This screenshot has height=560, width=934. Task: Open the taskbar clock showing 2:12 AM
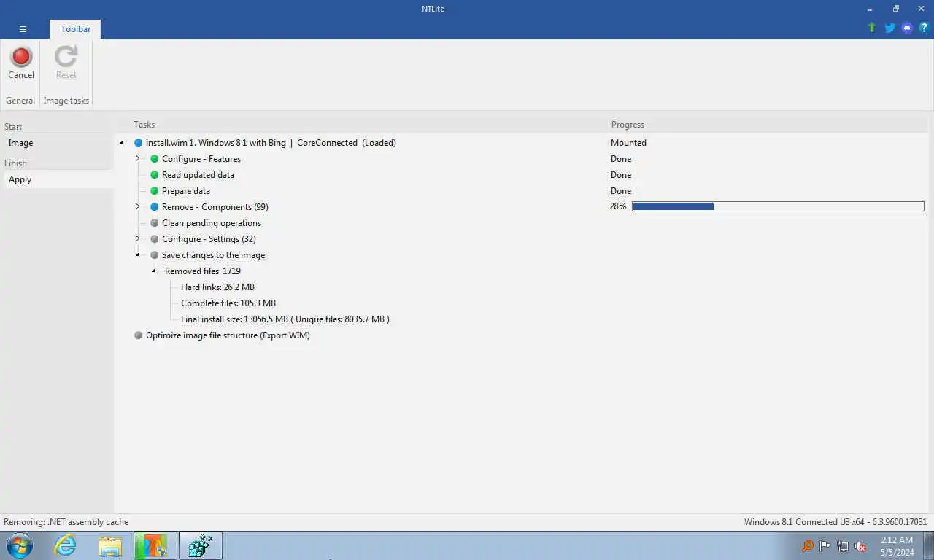click(x=897, y=546)
